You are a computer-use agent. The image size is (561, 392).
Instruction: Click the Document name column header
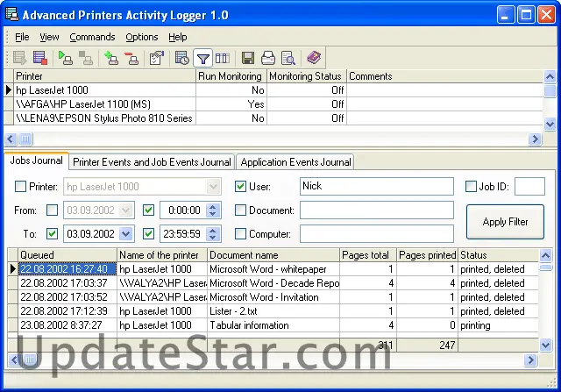coord(273,255)
